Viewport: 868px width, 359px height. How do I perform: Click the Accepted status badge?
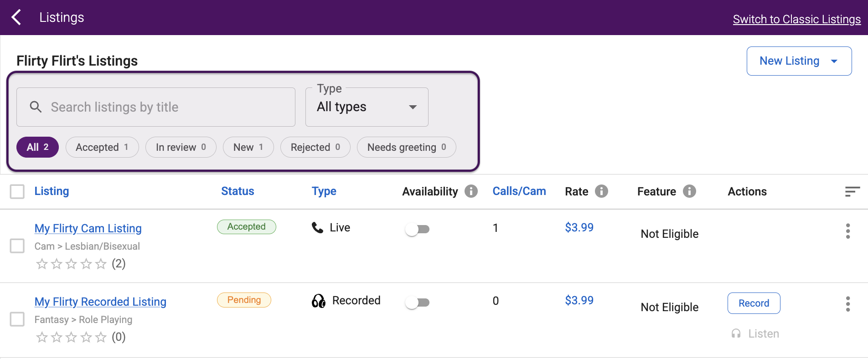pos(247,227)
